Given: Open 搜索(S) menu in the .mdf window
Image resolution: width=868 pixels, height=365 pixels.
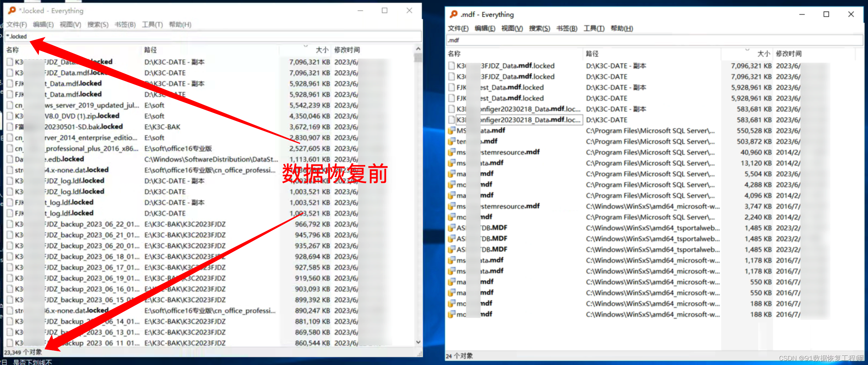Looking at the screenshot, I should pos(539,28).
